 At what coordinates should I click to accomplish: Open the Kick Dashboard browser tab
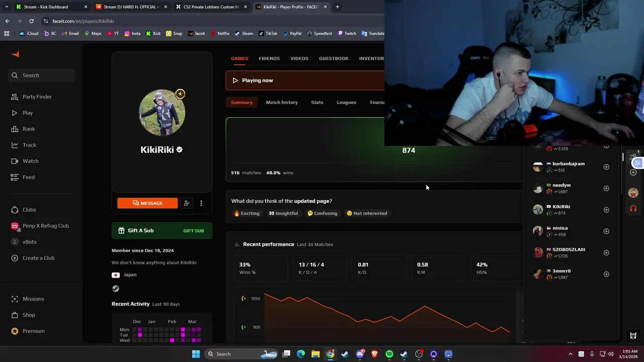[x=50, y=7]
